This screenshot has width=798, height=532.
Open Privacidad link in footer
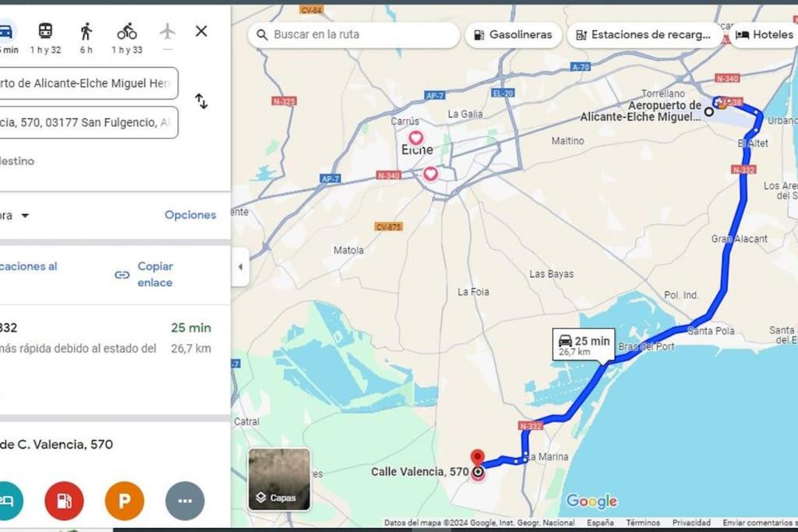691,523
